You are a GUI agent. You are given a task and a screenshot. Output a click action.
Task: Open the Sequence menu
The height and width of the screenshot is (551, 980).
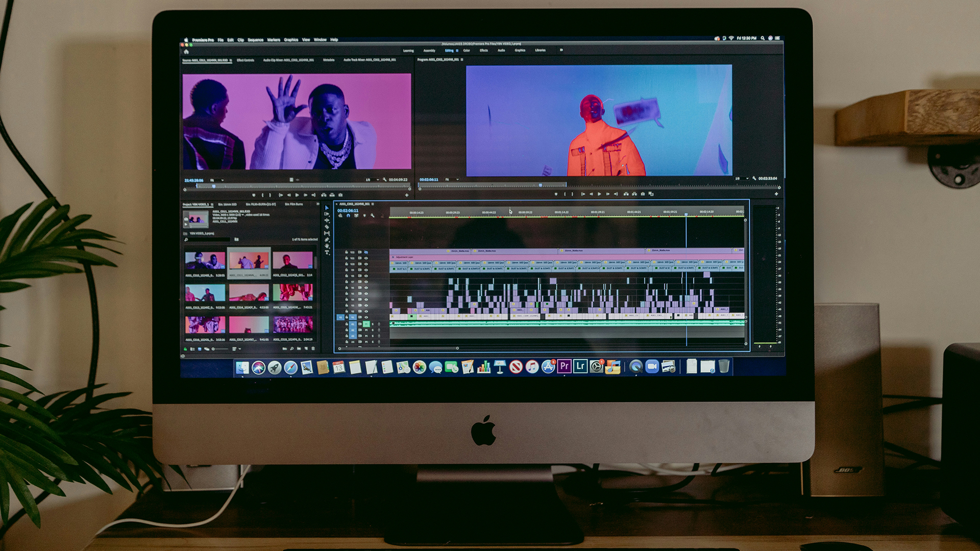tap(255, 40)
